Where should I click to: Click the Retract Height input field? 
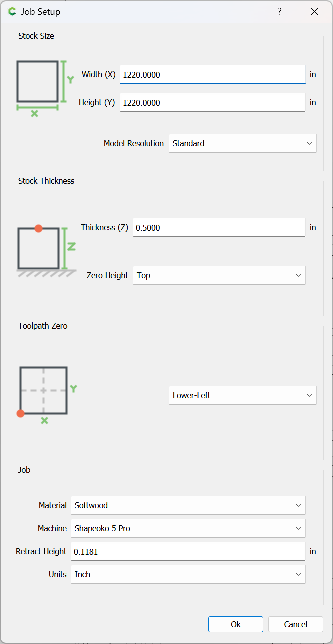coord(188,551)
